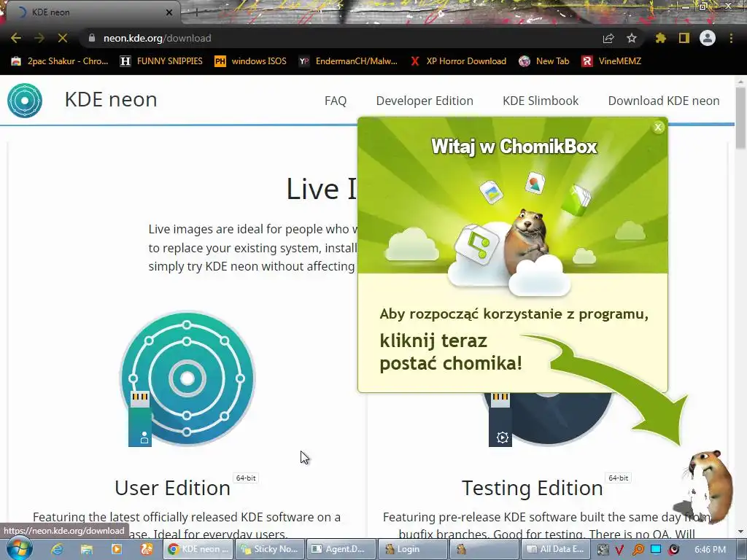Open the Developer Edition navigation item
This screenshot has height=560, width=747.
(425, 101)
